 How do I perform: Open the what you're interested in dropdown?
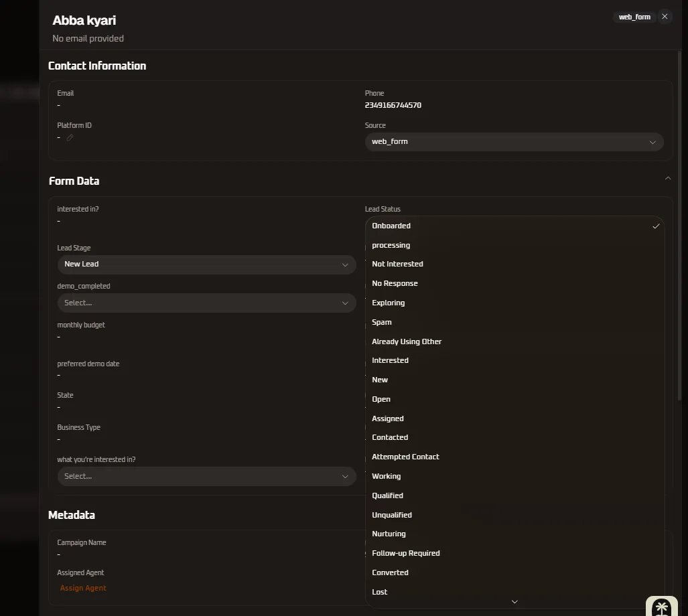tap(206, 476)
